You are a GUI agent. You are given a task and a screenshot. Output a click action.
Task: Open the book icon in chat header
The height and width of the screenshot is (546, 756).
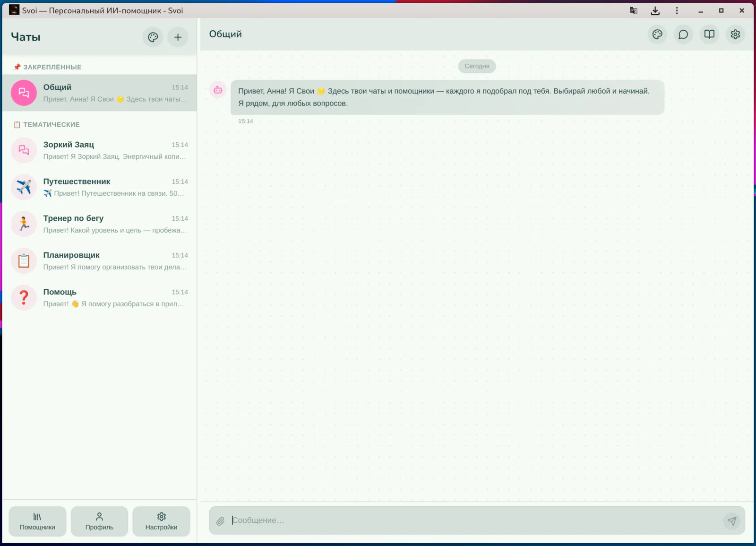[709, 35]
